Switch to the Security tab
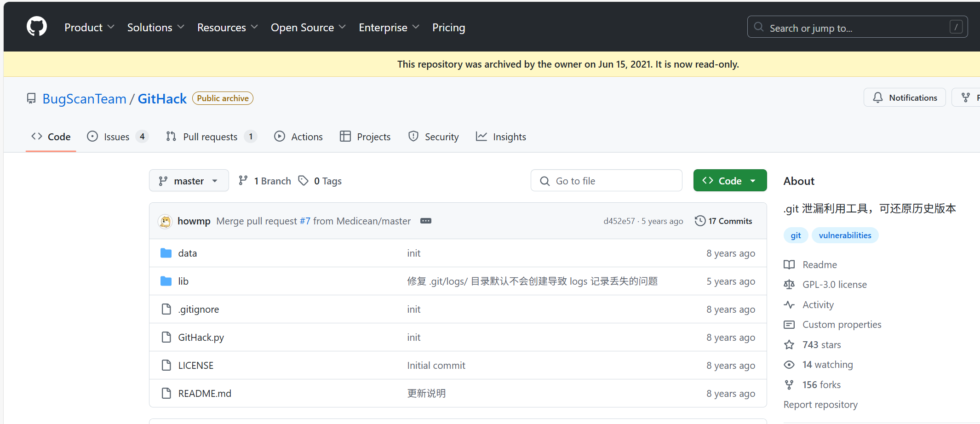980x424 pixels. point(434,137)
